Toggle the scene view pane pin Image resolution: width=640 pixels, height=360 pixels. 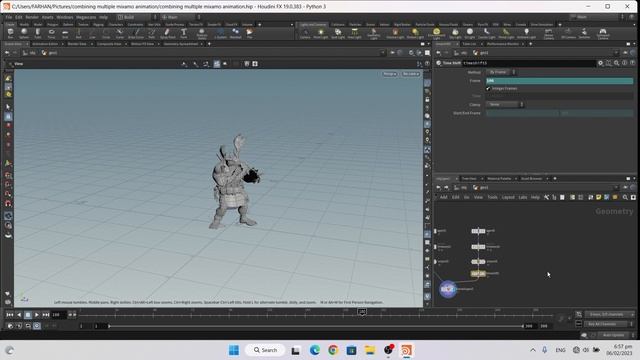[392, 53]
